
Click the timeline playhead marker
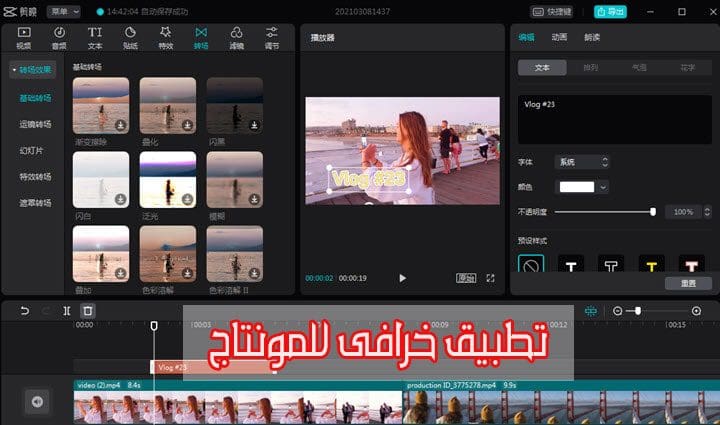point(154,325)
